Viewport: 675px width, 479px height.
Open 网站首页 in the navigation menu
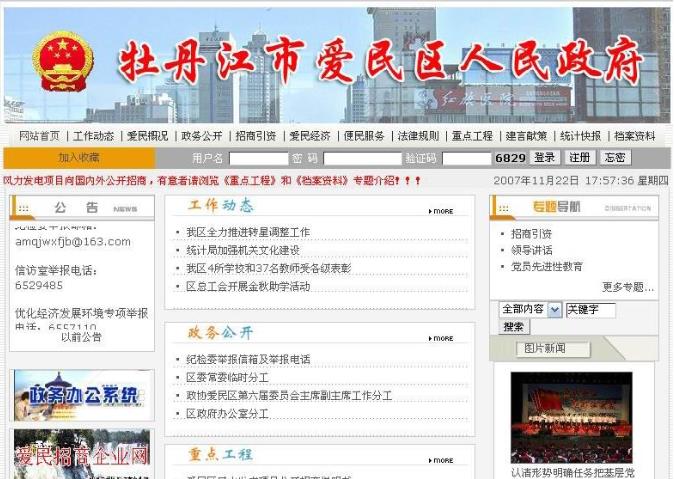click(x=40, y=136)
